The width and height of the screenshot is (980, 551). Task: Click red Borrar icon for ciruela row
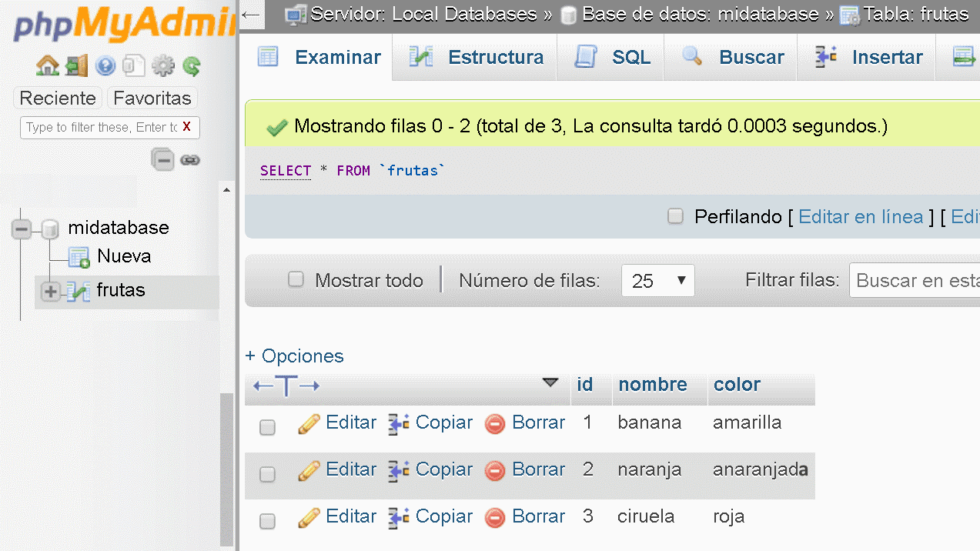pos(495,517)
